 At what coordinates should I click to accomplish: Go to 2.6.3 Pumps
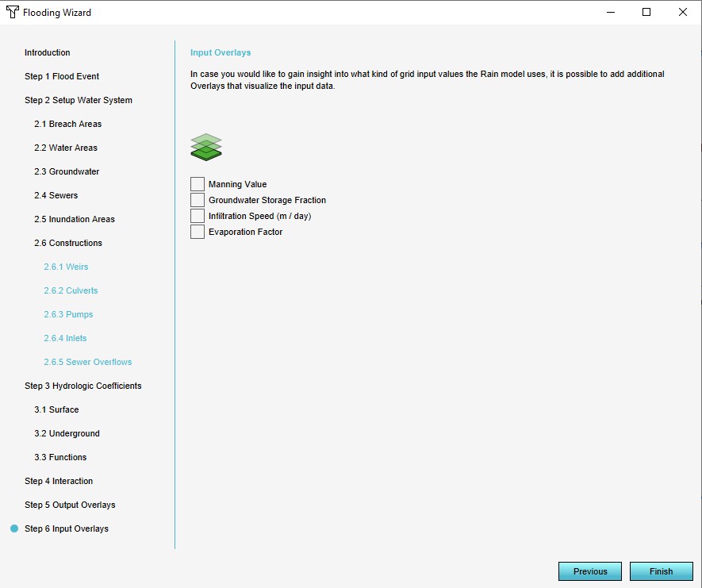(x=68, y=314)
